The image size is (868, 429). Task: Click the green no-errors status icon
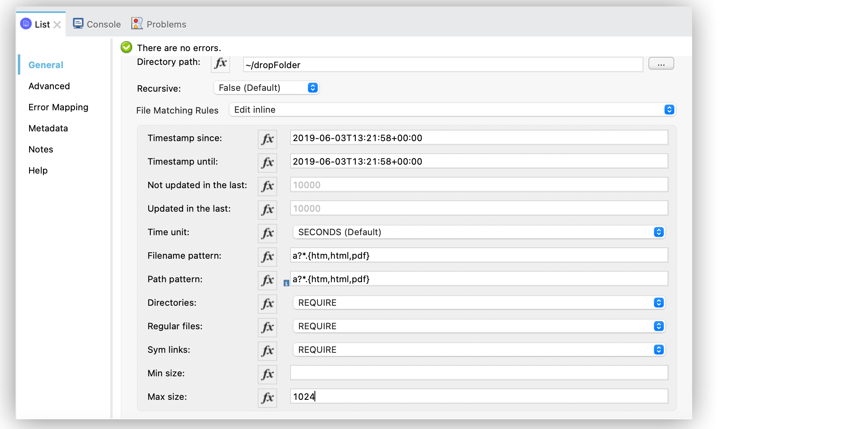coord(126,47)
